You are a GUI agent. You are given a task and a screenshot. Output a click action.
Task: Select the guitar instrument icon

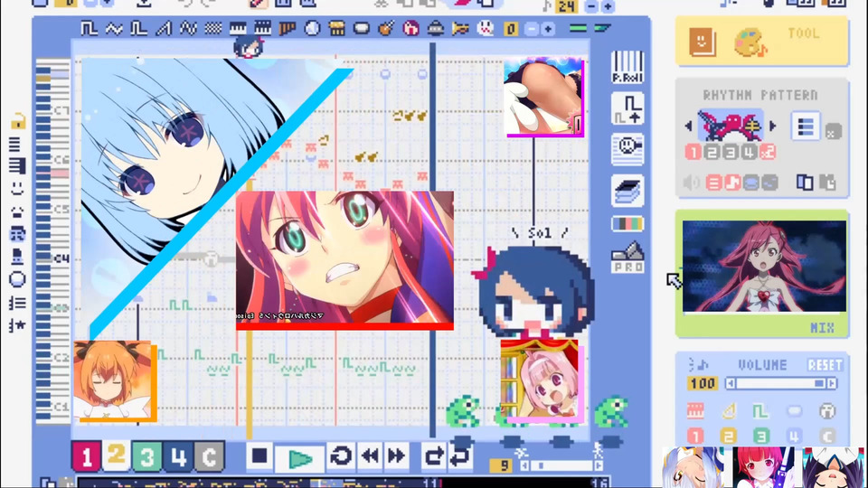[x=386, y=28]
